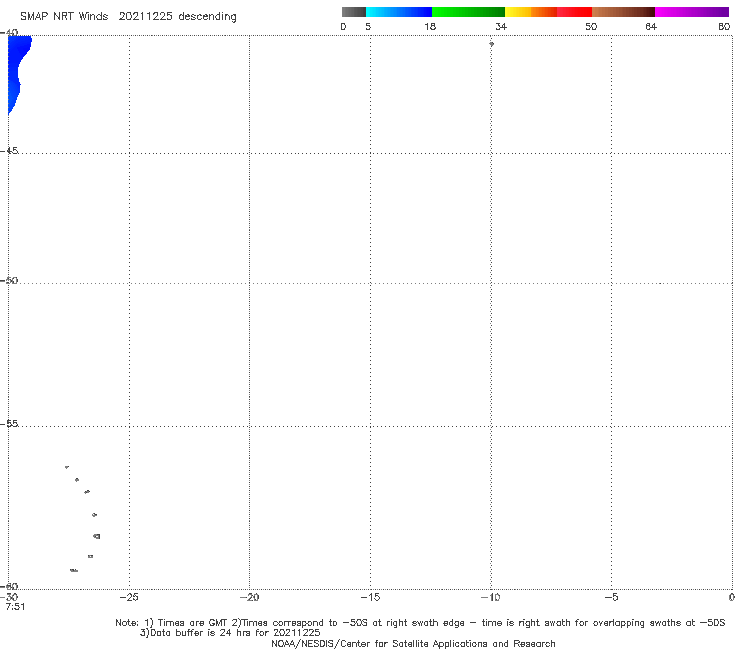Viewport: 740px width, 650px height.
Task: Click the latitude axis label '-55'
Action: 9,424
